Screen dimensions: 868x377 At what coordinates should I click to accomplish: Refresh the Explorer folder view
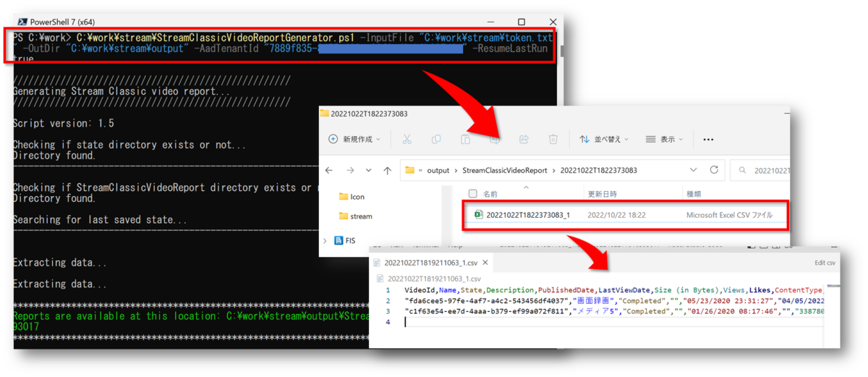pos(714,170)
